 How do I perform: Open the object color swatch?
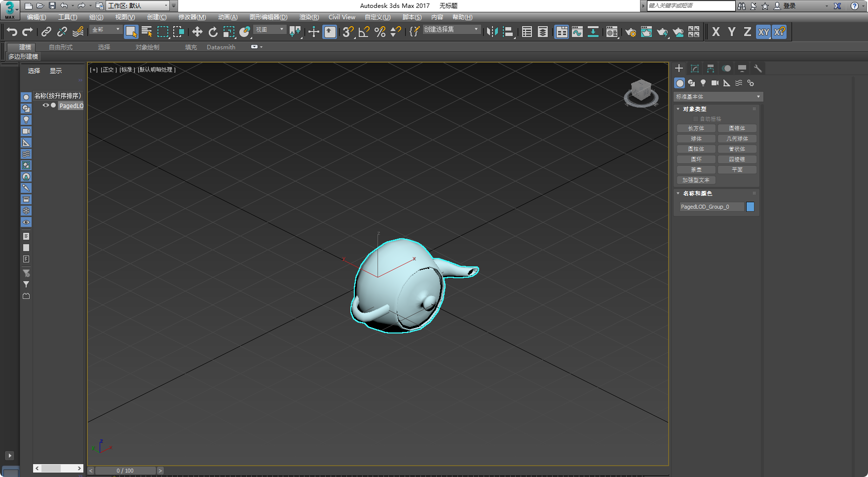[x=750, y=207]
